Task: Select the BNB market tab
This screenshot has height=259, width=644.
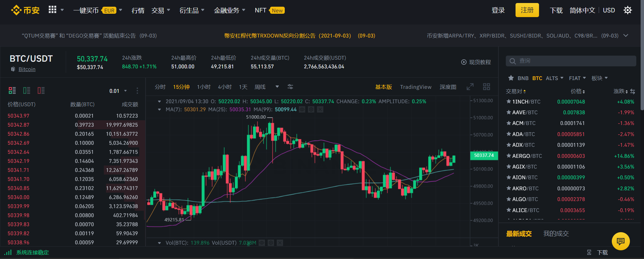Action: [523, 78]
